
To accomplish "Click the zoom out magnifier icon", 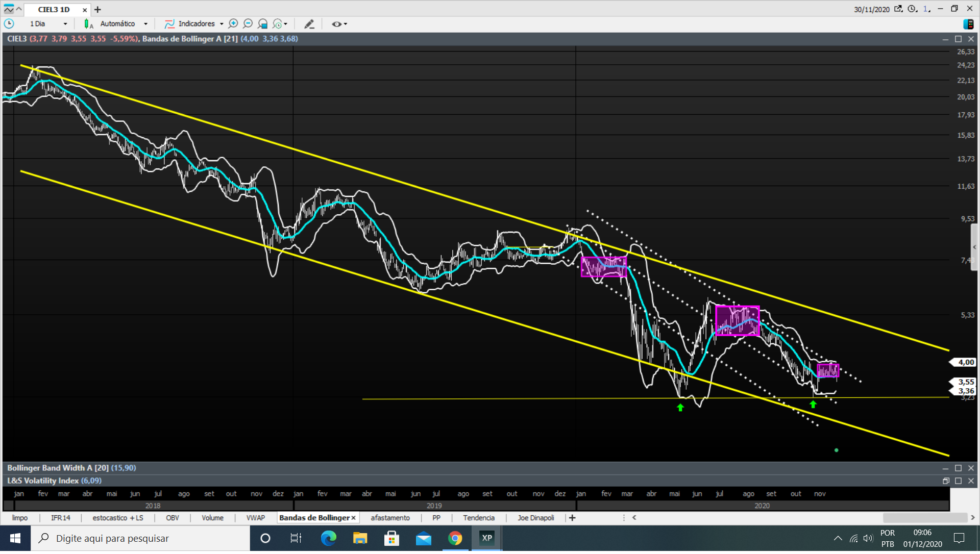I will click(248, 24).
